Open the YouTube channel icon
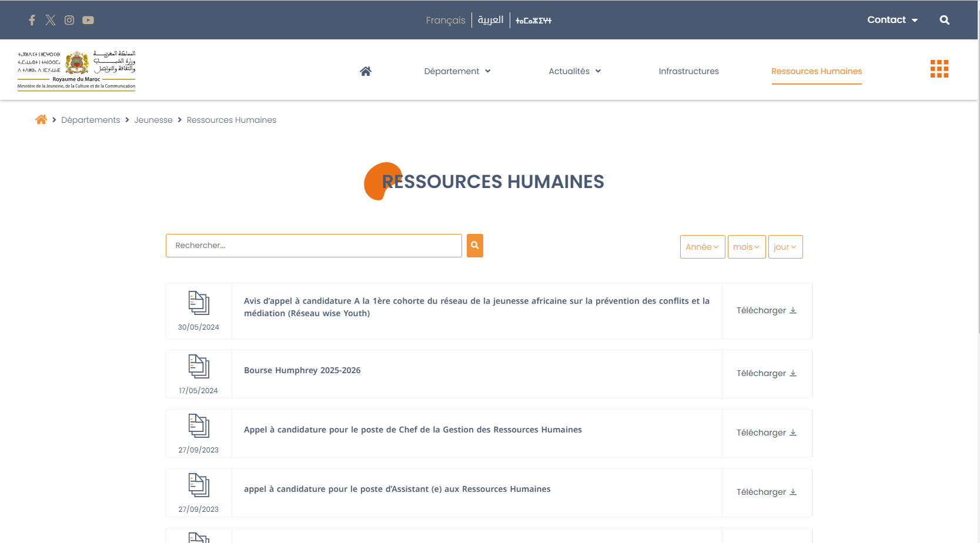This screenshot has height=543, width=980. point(88,20)
